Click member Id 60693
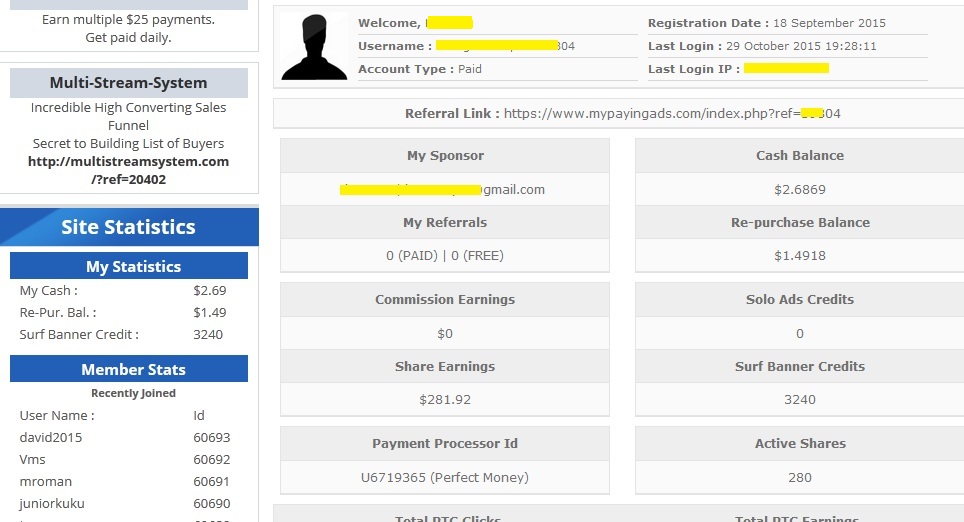Image resolution: width=964 pixels, height=522 pixels. [211, 437]
